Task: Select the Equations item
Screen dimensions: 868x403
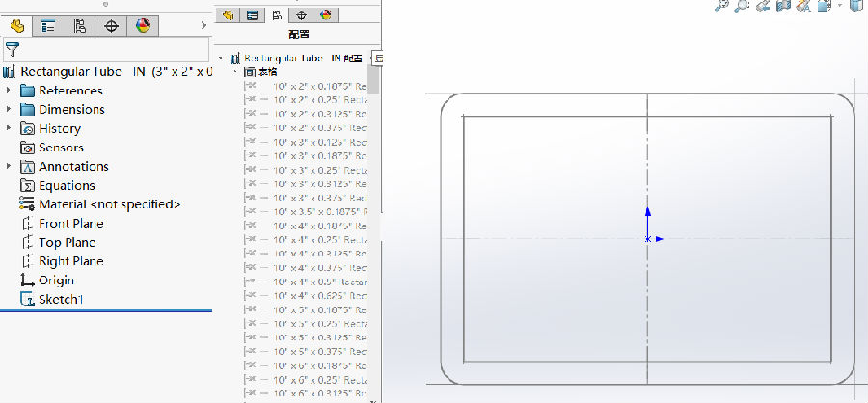Action: (x=58, y=185)
